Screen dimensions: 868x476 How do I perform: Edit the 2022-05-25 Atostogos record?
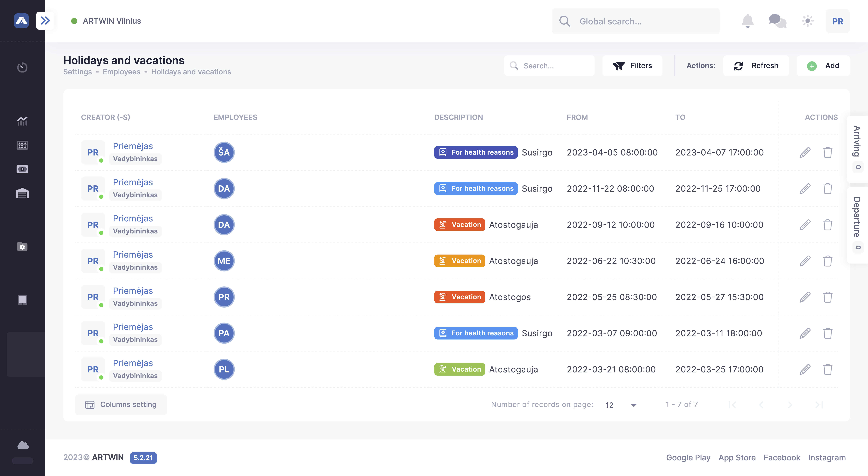click(x=805, y=297)
